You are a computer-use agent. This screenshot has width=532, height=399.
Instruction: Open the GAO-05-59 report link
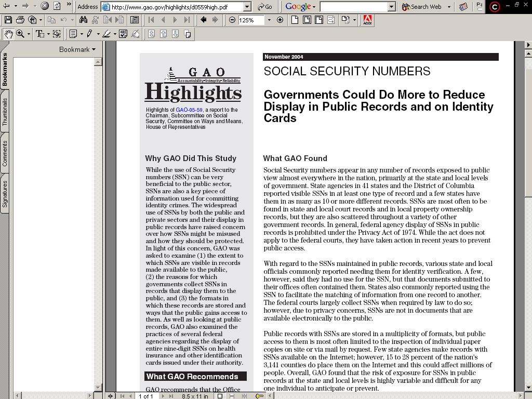[x=189, y=110]
